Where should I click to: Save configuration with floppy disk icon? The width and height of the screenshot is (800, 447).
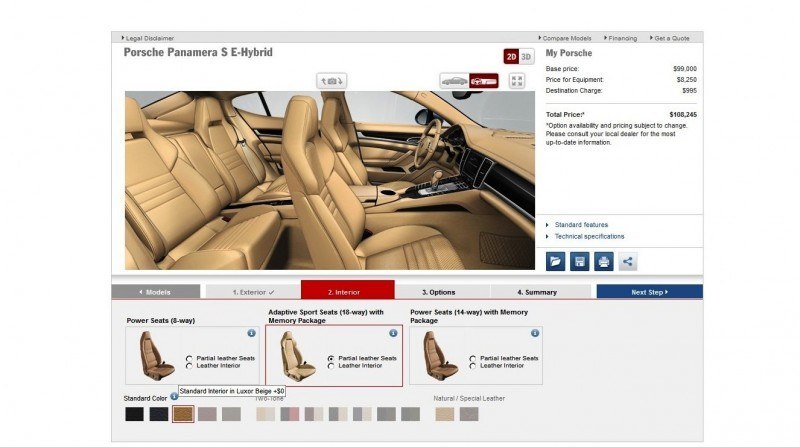pos(580,262)
